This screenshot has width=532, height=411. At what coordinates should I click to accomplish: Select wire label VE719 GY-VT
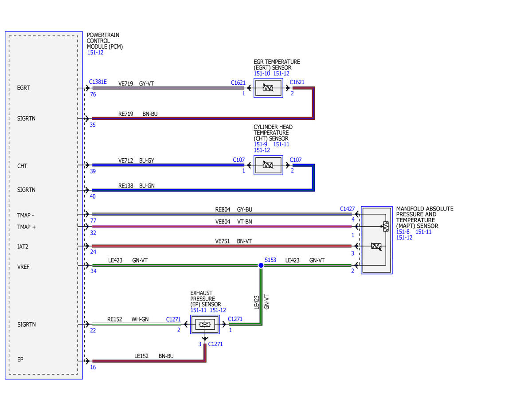136,83
